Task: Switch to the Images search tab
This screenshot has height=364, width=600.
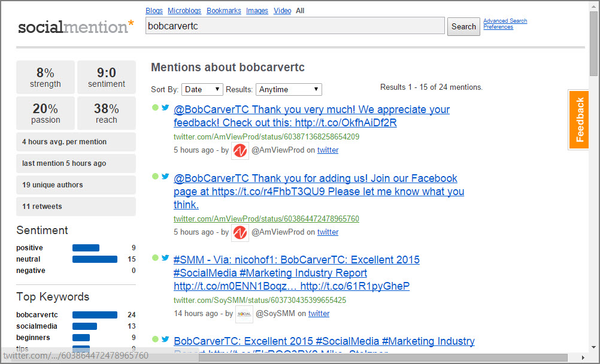Action: (x=257, y=11)
